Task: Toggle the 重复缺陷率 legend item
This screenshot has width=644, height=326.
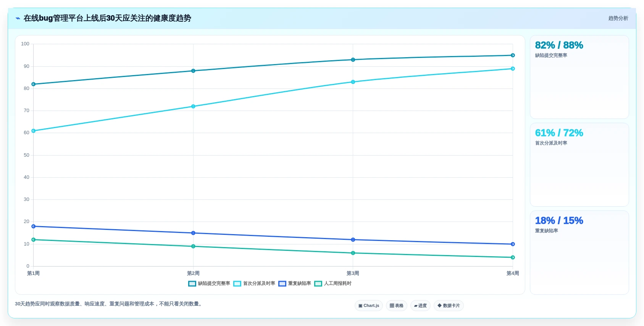Action: [295, 283]
